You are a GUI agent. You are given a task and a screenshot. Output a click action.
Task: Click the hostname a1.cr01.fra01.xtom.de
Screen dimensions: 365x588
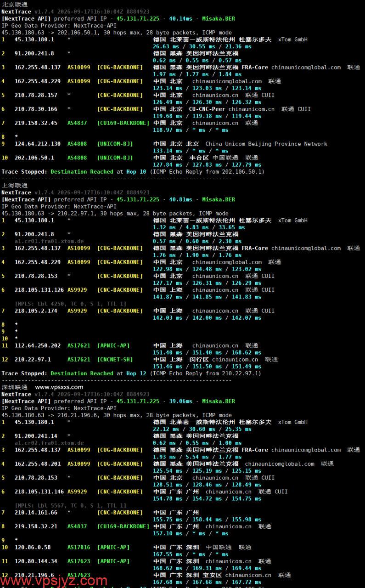[49, 241]
